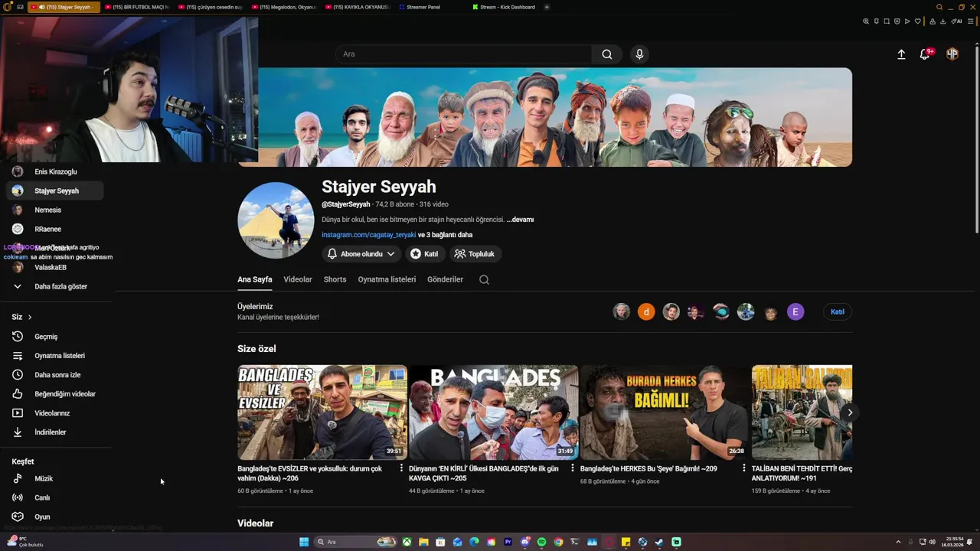
Task: Open instagram.com/cagatay_teryaki link
Action: point(368,235)
